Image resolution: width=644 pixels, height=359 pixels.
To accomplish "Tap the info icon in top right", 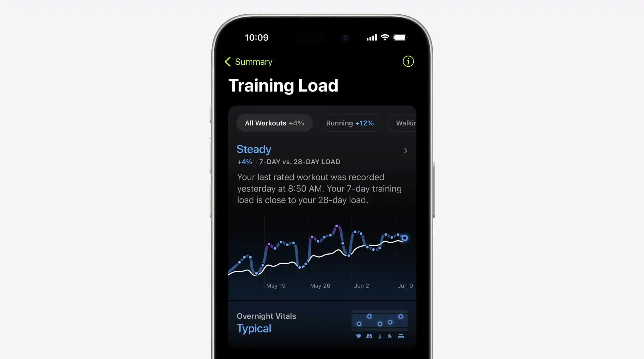I will click(x=408, y=61).
